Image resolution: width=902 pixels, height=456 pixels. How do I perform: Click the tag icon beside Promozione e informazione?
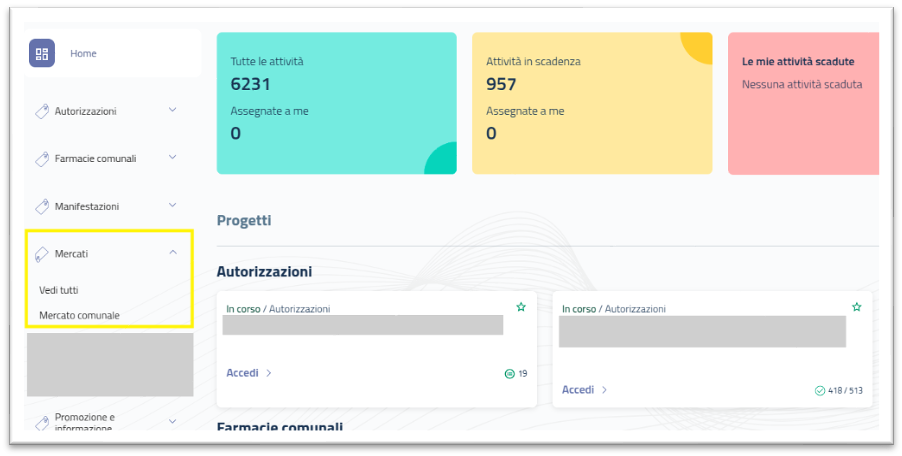(42, 422)
